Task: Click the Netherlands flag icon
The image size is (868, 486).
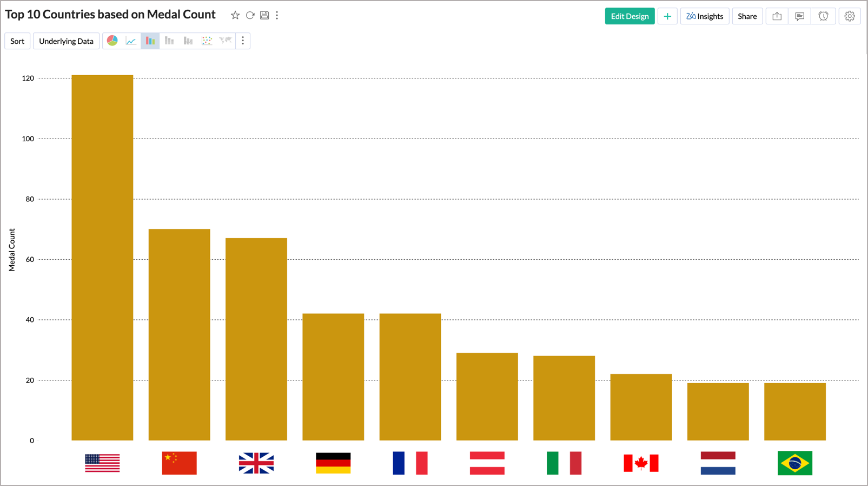Action: [x=718, y=463]
